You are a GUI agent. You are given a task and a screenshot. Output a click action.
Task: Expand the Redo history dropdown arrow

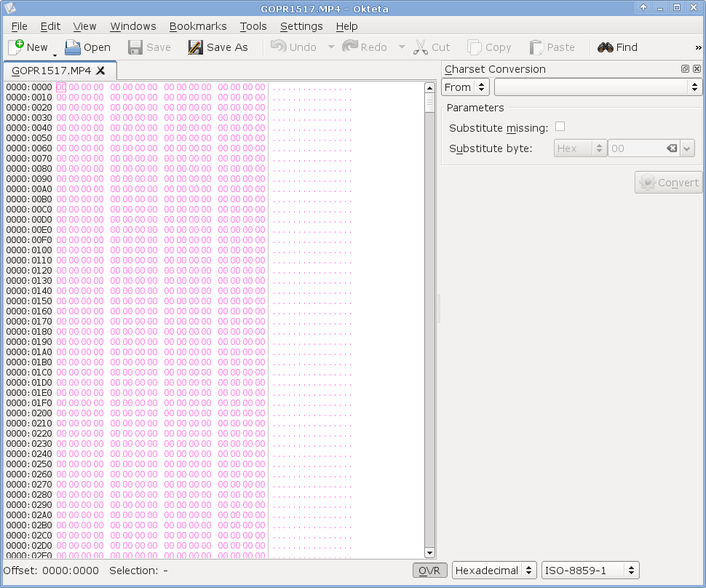402,47
